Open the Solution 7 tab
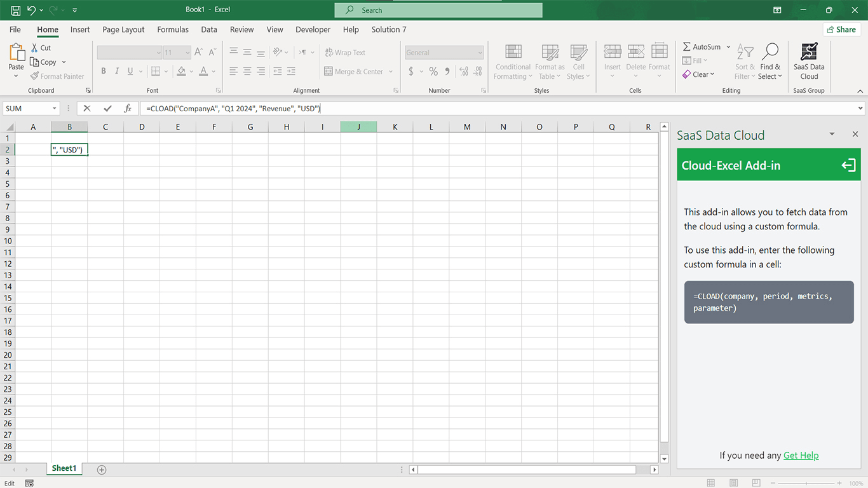868x488 pixels. click(389, 29)
